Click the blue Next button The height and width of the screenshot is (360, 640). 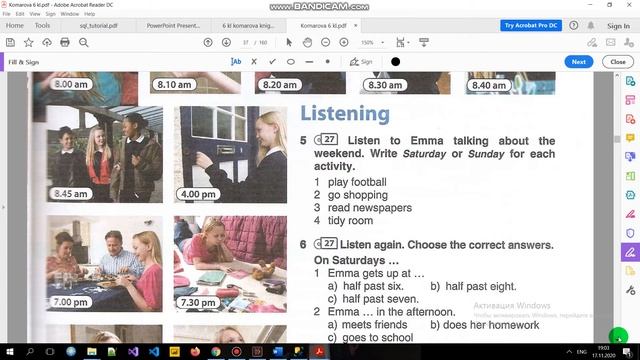579,62
